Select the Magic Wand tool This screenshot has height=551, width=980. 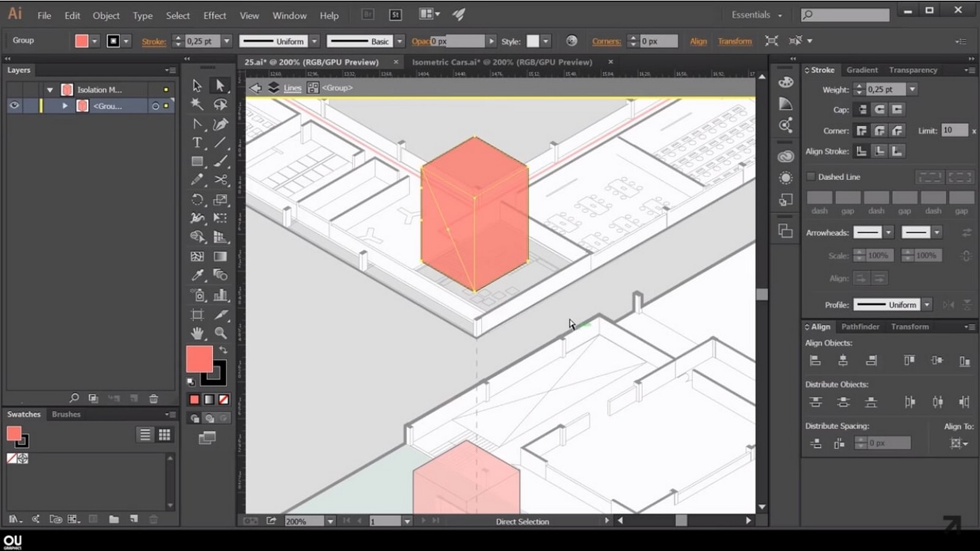[x=197, y=104]
